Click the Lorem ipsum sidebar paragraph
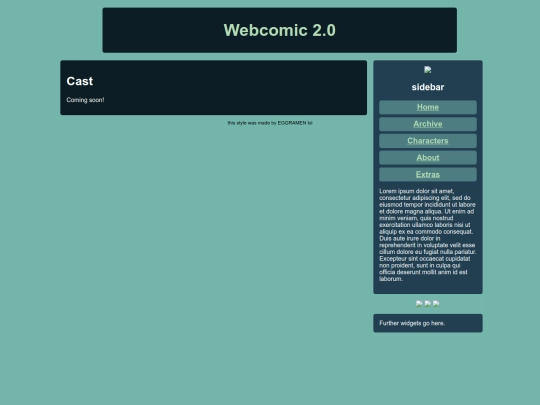540x405 pixels. tap(428, 235)
